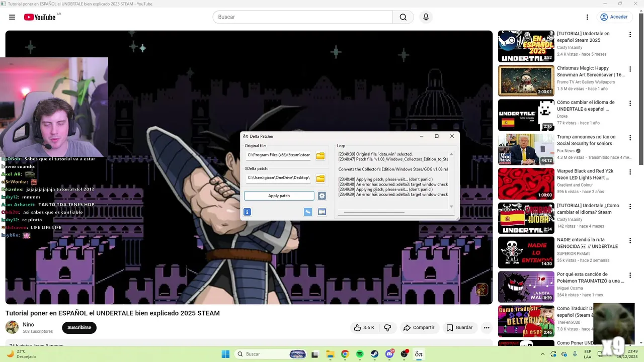Open options menu for Pokémon TRAUMATIZÓ video
644x362 pixels.
[x=630, y=275]
